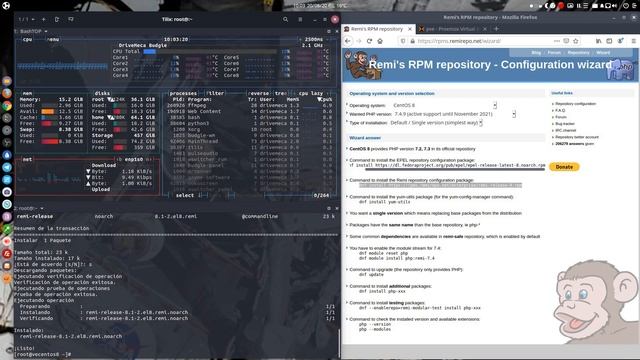Toggle bashtop processes reverse sorting
The height and width of the screenshot is (360, 640).
[x=259, y=93]
